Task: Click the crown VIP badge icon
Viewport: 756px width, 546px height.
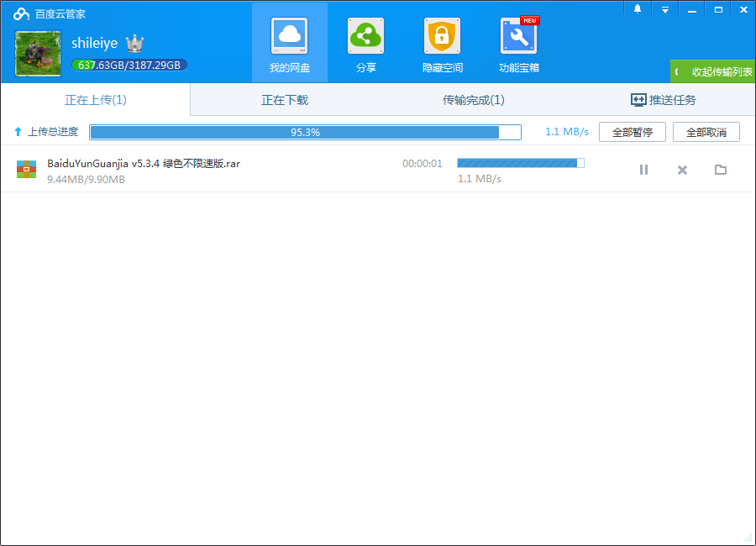Action: click(x=135, y=44)
